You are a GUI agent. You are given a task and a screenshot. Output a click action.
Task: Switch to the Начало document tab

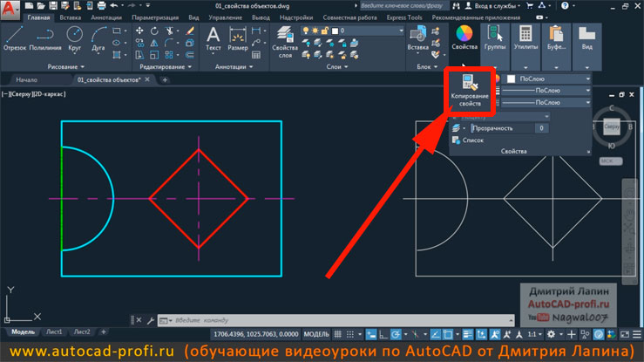[27, 79]
